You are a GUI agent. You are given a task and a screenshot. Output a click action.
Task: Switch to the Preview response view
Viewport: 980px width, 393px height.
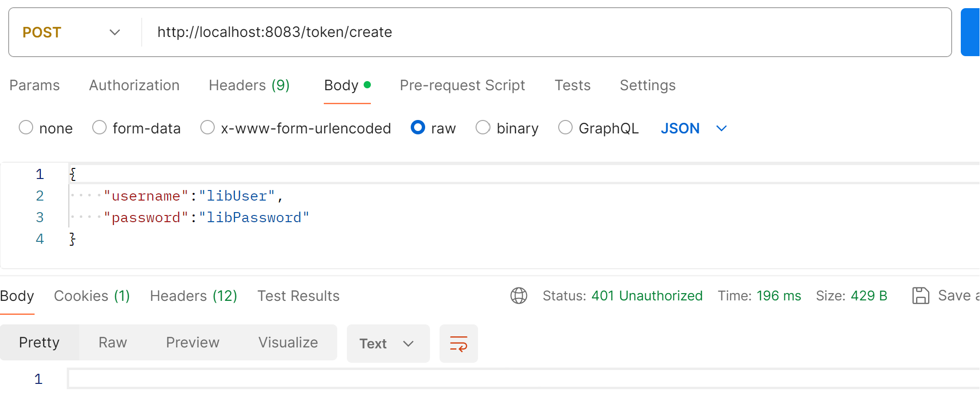193,343
